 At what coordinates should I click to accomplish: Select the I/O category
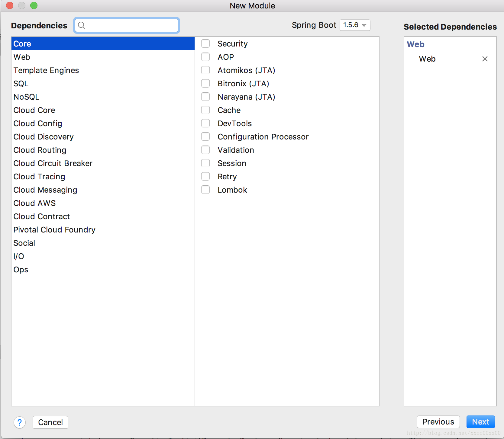point(103,256)
